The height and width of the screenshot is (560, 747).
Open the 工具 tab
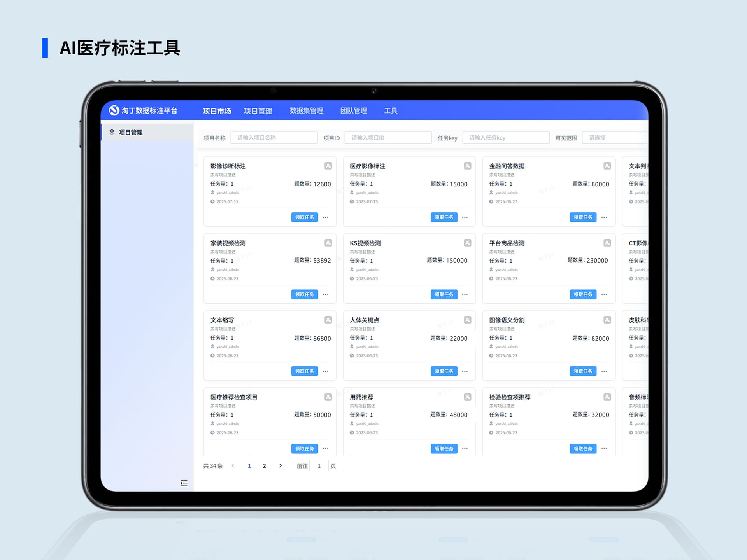click(391, 111)
